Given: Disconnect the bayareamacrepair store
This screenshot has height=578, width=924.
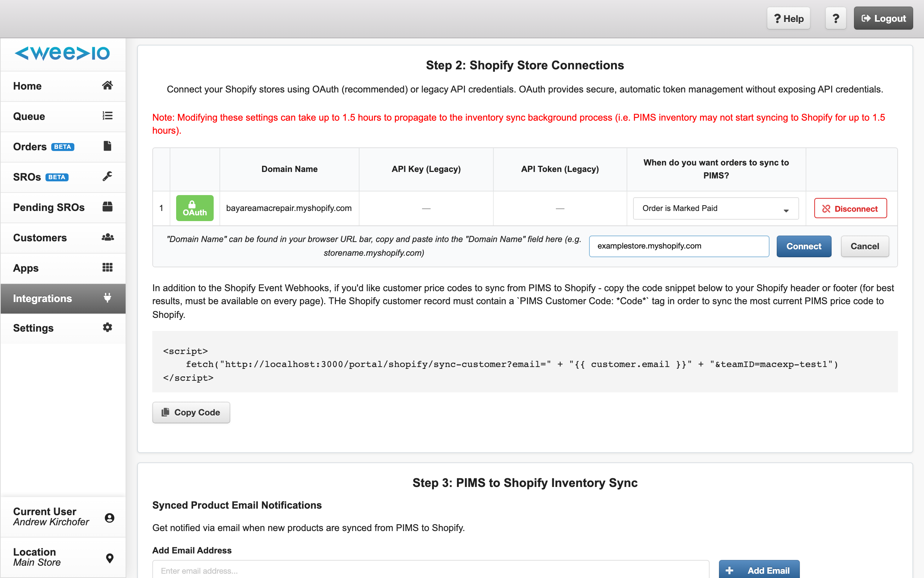Looking at the screenshot, I should (850, 208).
